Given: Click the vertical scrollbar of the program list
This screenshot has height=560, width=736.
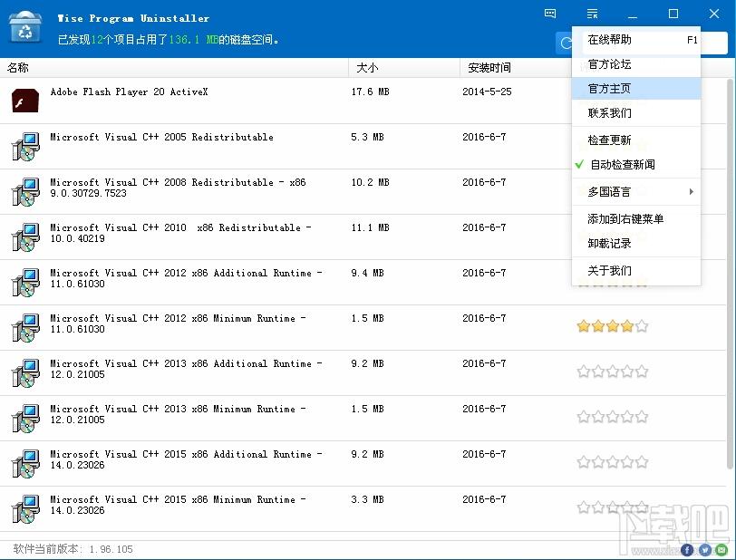Looking at the screenshot, I should (731, 273).
